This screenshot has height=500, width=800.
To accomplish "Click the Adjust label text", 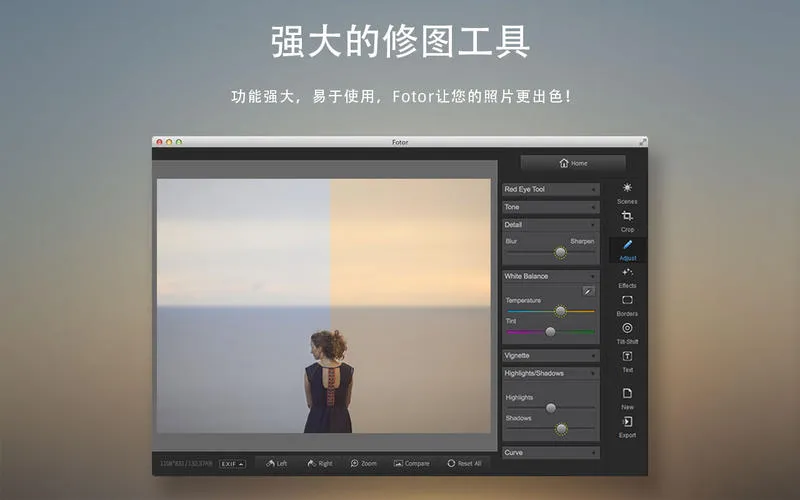I will pos(628,258).
